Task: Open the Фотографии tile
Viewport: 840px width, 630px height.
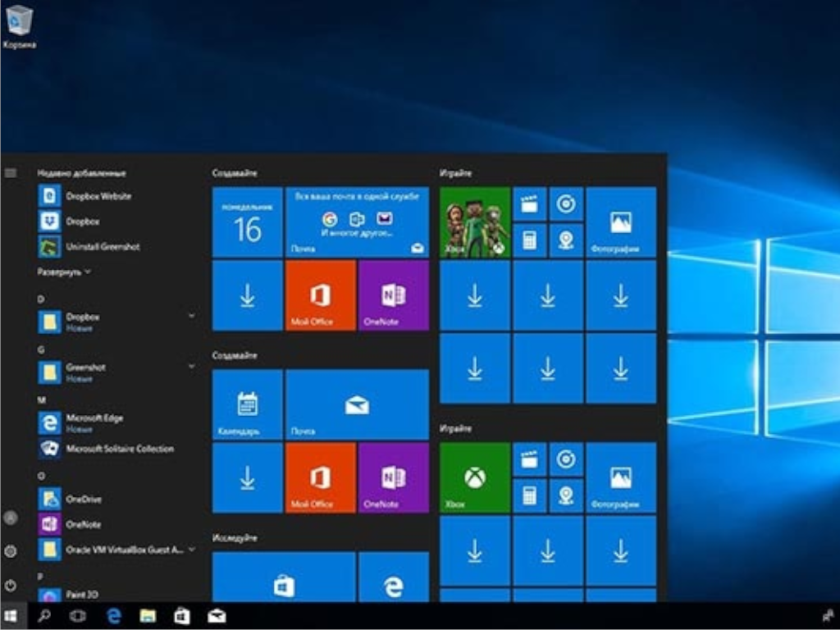Action: [620, 221]
